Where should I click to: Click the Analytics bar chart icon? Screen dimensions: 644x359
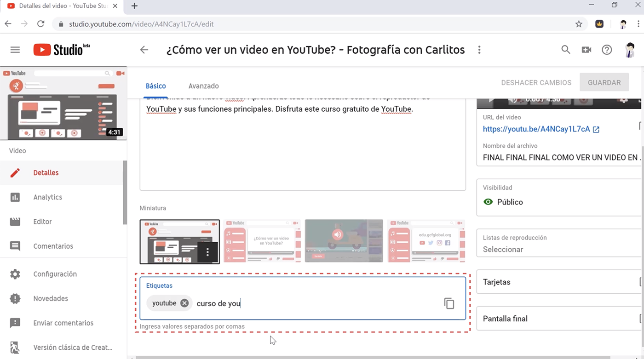(15, 197)
